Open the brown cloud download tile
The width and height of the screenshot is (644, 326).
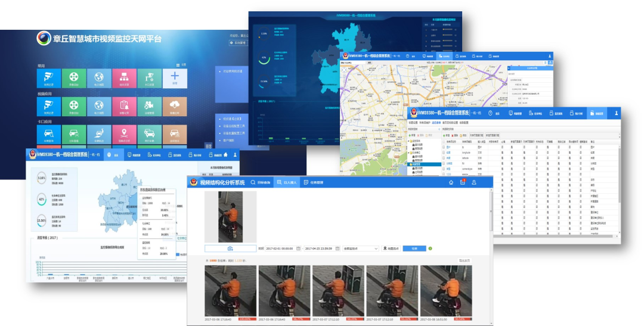tap(175, 107)
